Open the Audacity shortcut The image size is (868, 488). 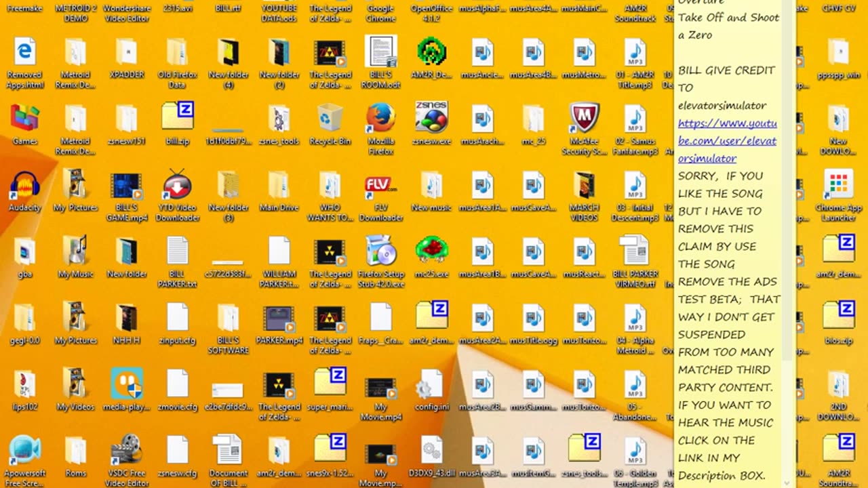point(24,191)
